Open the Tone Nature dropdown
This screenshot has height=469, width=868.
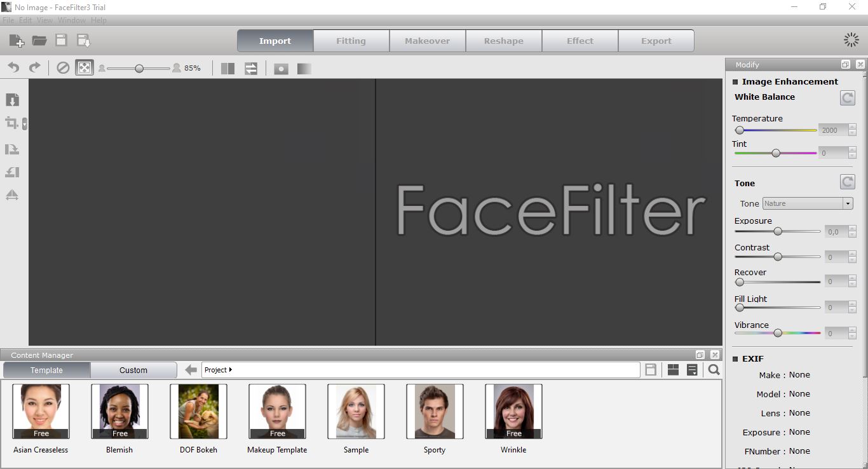tap(807, 203)
